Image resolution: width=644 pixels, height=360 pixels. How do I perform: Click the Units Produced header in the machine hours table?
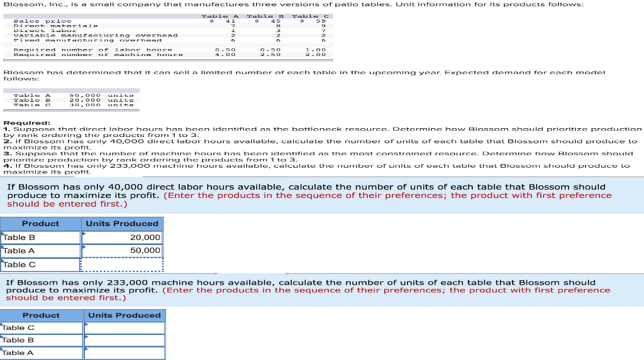point(125,315)
